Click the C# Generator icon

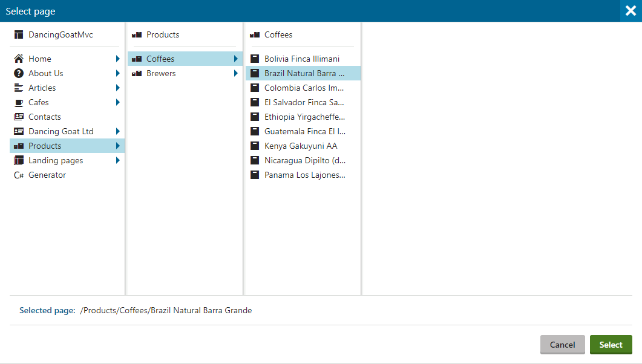click(18, 175)
